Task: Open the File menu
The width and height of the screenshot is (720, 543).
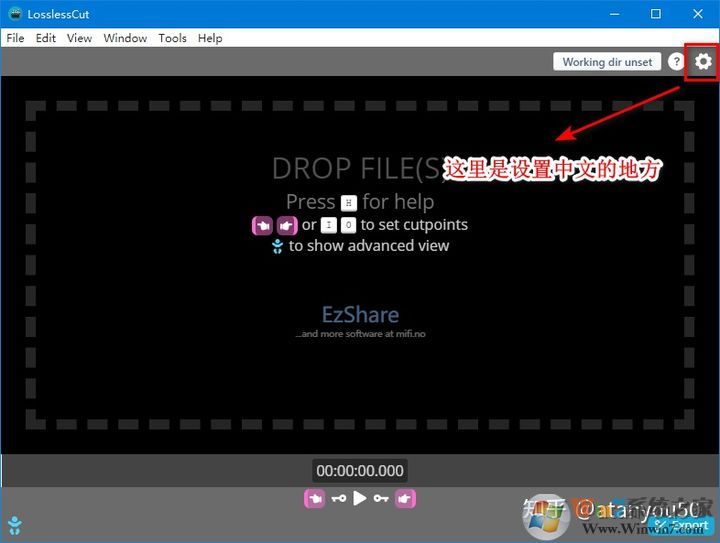Action: pyautogui.click(x=15, y=38)
